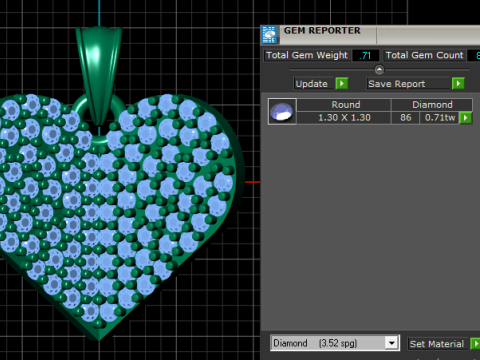
Task: Click the 1.30 X 1.30 size cell
Action: [344, 118]
